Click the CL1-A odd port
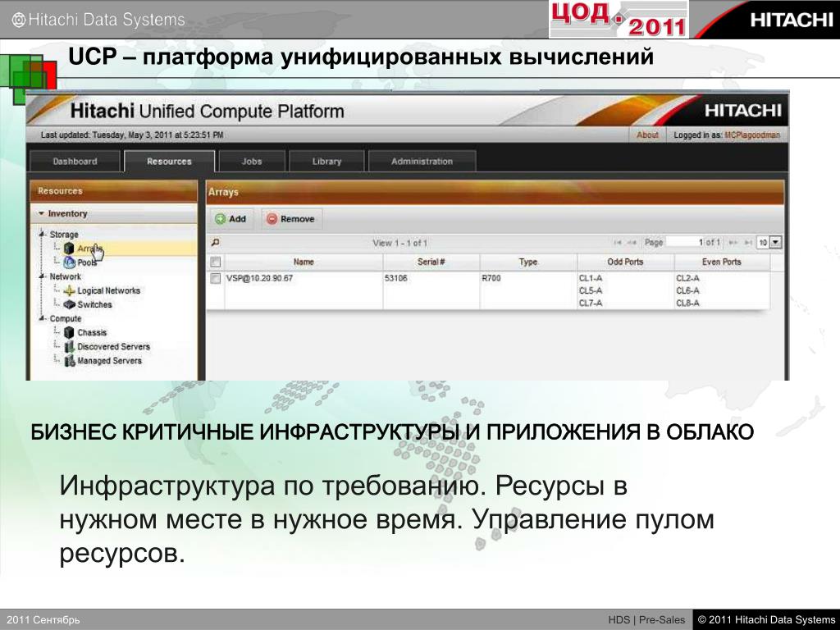 (x=591, y=278)
